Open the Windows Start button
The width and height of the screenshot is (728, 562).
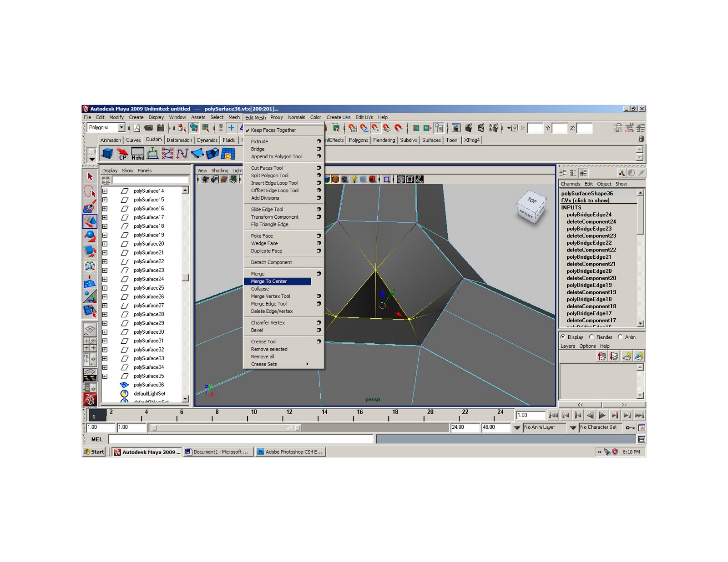pyautogui.click(x=94, y=452)
